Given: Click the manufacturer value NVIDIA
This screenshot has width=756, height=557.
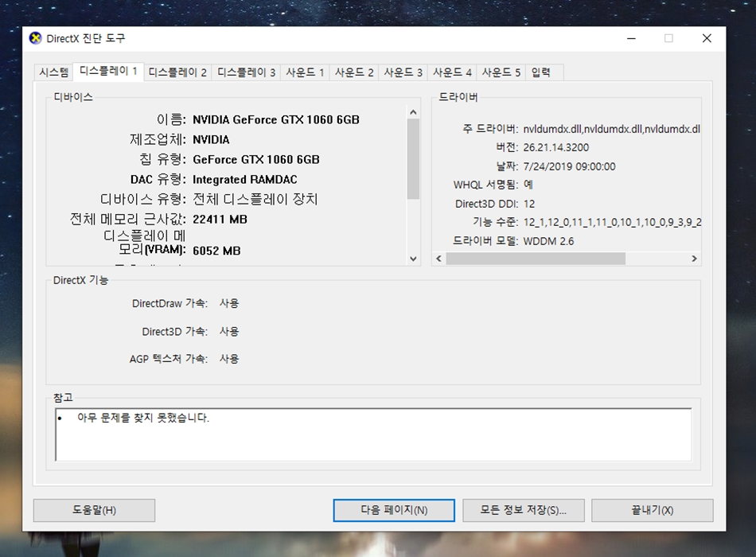Looking at the screenshot, I should 211,140.
